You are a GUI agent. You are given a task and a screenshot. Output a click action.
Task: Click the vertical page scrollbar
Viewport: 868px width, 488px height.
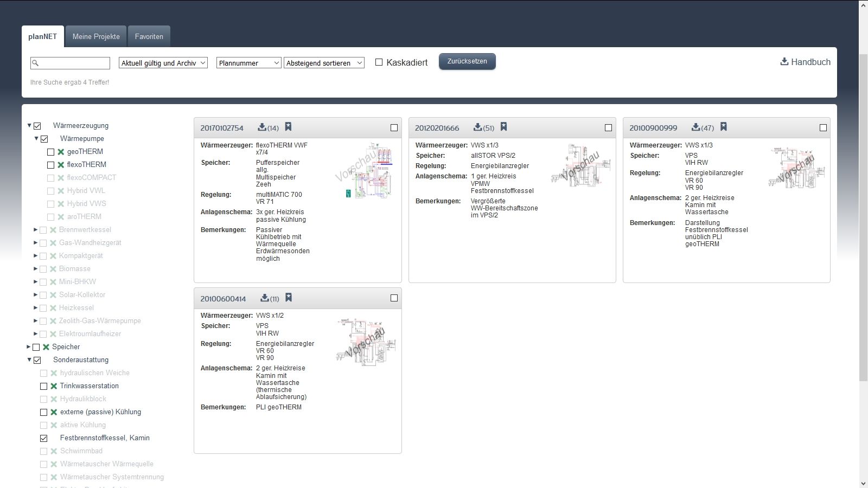863,217
